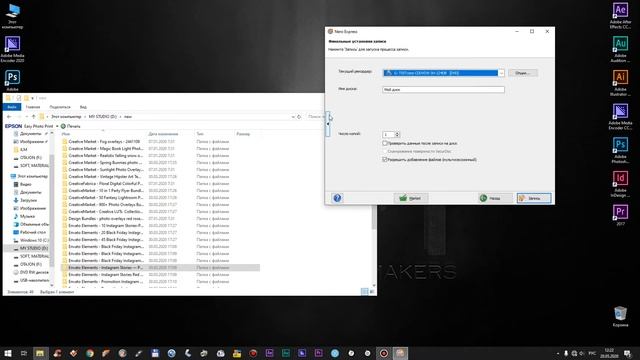640x360 pixels.
Task: Open Adobe Premiere Pro 2017 desktop shortcut
Action: point(620,215)
